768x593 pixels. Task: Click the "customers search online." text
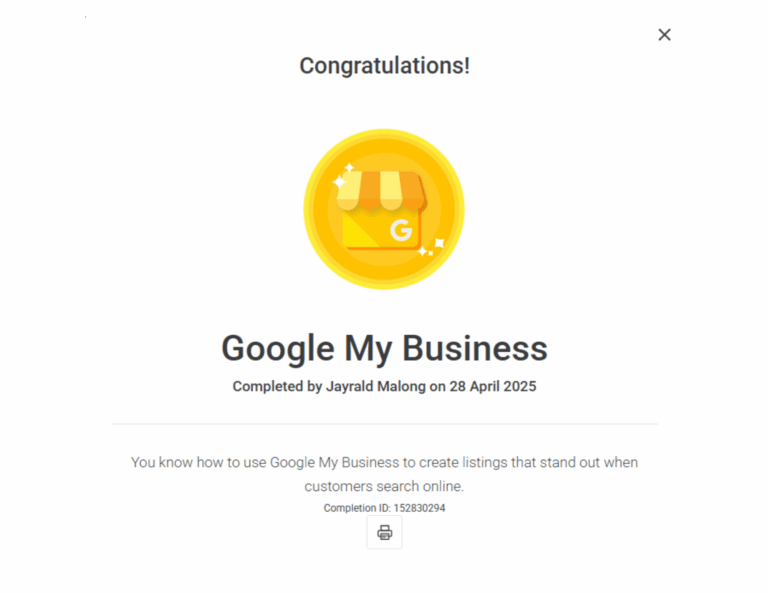384,486
